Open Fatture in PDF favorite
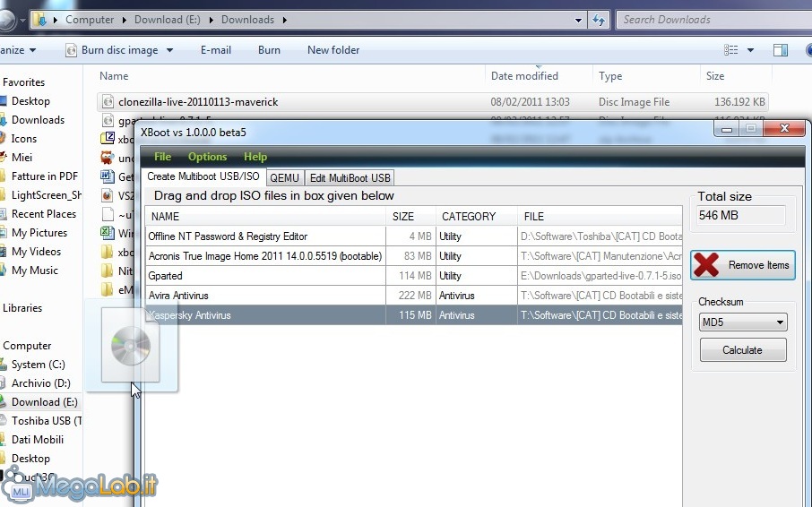Screen dimensions: 812x507 pyautogui.click(x=45, y=176)
